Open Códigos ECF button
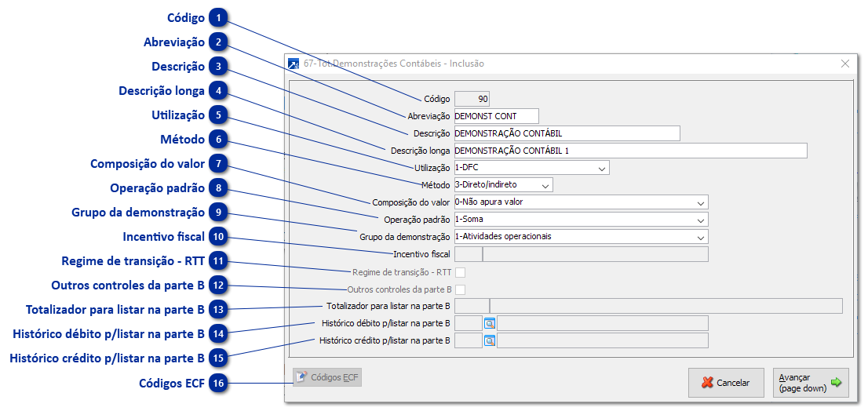Image resolution: width=868 pixels, height=411 pixels. pos(327,377)
